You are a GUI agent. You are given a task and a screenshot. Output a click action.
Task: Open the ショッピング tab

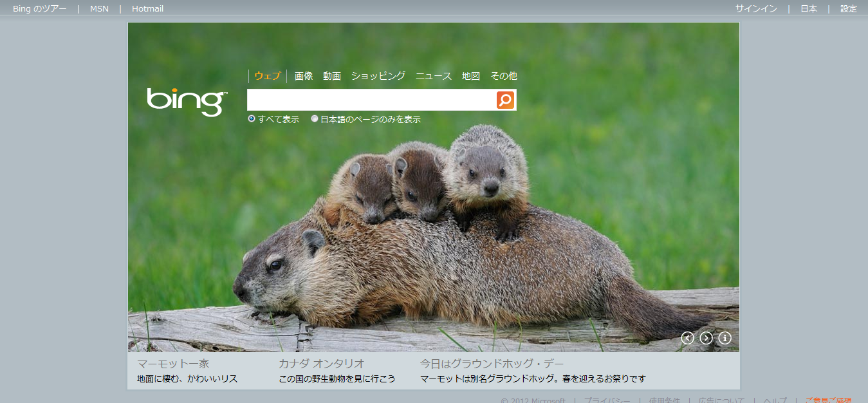coord(378,76)
